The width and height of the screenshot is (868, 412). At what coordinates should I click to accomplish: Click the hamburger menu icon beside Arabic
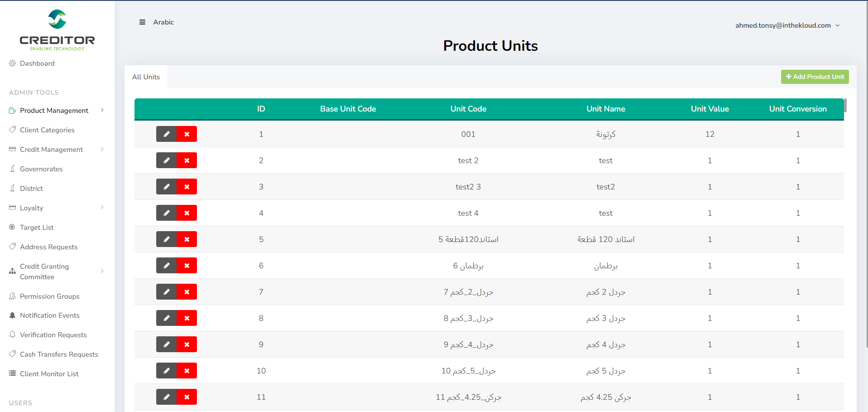(x=142, y=22)
